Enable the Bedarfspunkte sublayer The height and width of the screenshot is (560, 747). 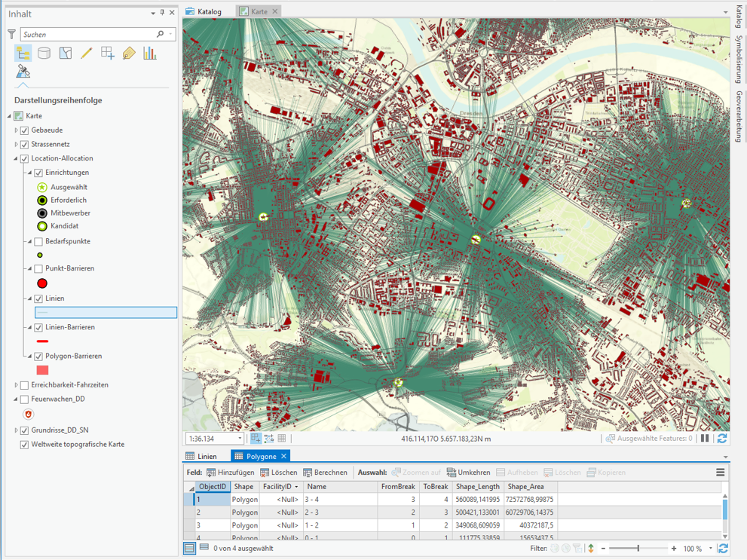(x=38, y=241)
